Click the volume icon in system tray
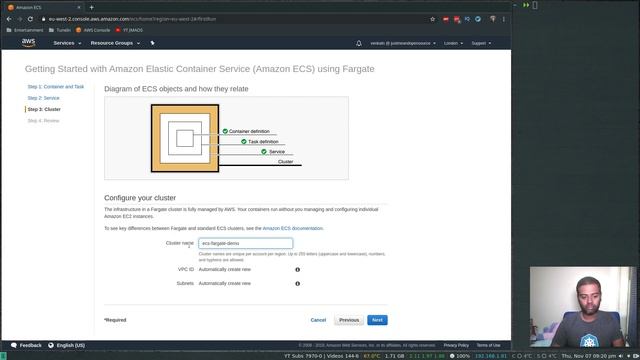This screenshot has height=360, width=640. coord(621,356)
